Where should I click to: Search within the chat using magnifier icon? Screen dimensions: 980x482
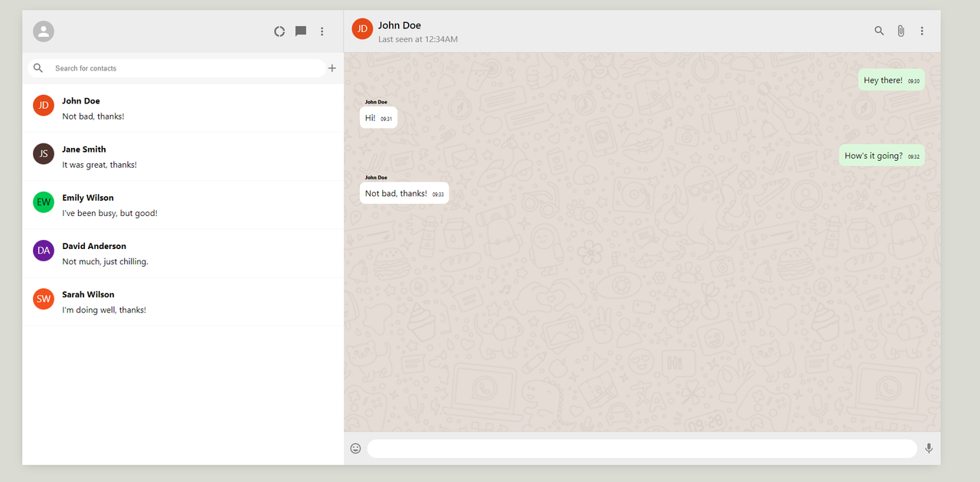click(x=879, y=31)
